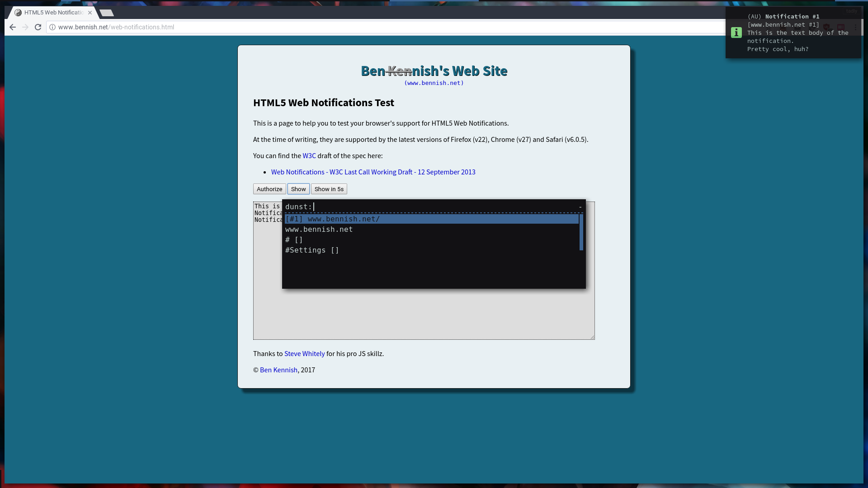Click the forward navigation arrow
868x488 pixels.
tap(25, 27)
